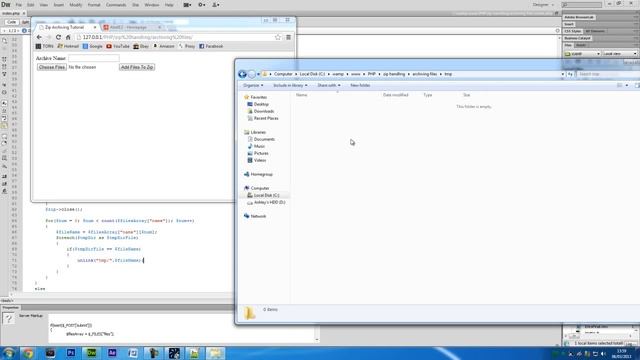Click the Explorer search box

coord(608,74)
